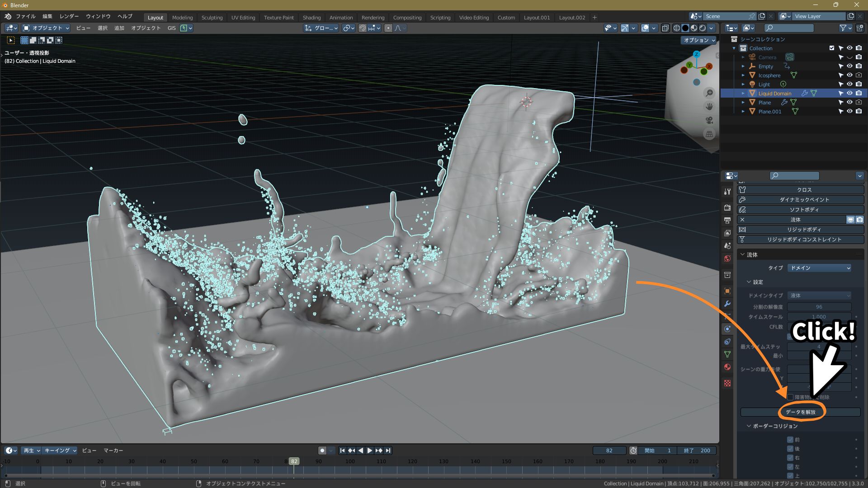Click the Free Data button
Viewport: 868px width, 488px height.
click(800, 412)
